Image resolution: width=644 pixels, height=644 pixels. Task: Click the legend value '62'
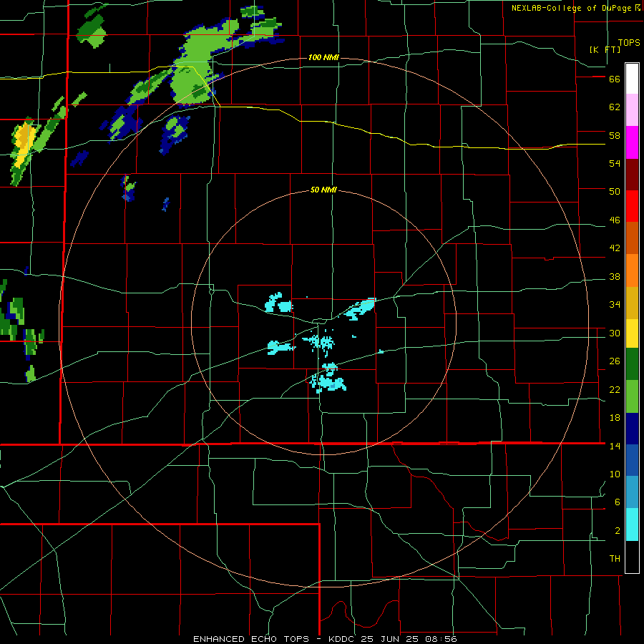(615, 107)
